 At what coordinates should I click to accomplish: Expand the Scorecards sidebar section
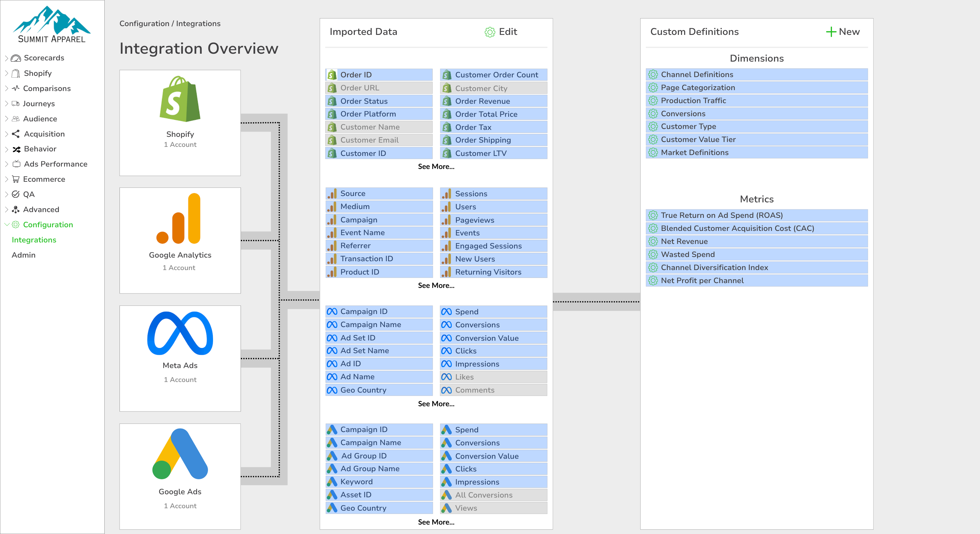click(6, 58)
